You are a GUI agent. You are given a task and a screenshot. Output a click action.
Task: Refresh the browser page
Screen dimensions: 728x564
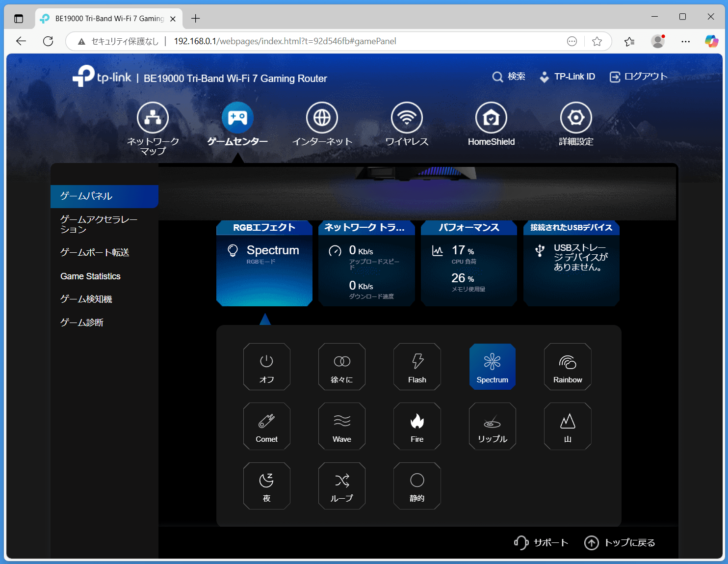coord(48,41)
